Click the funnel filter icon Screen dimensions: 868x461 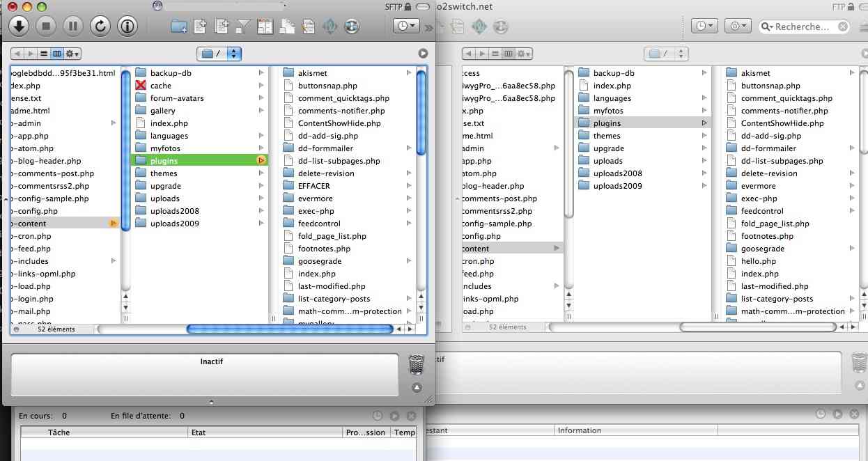click(x=242, y=26)
